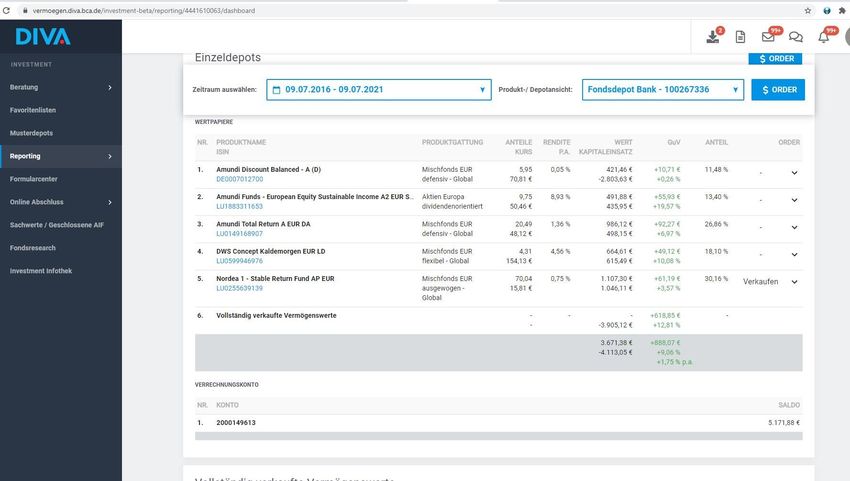Open the chat bubbles icon

click(x=796, y=37)
